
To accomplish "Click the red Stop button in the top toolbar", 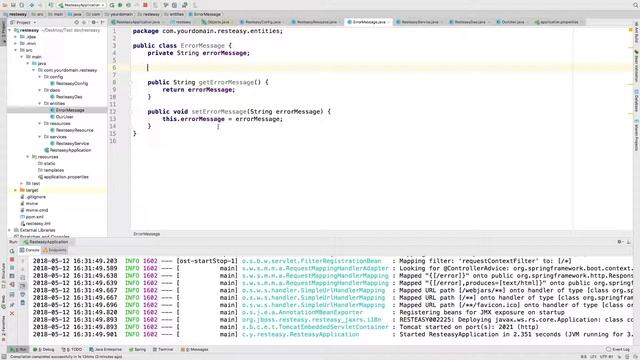I will click(x=145, y=5).
